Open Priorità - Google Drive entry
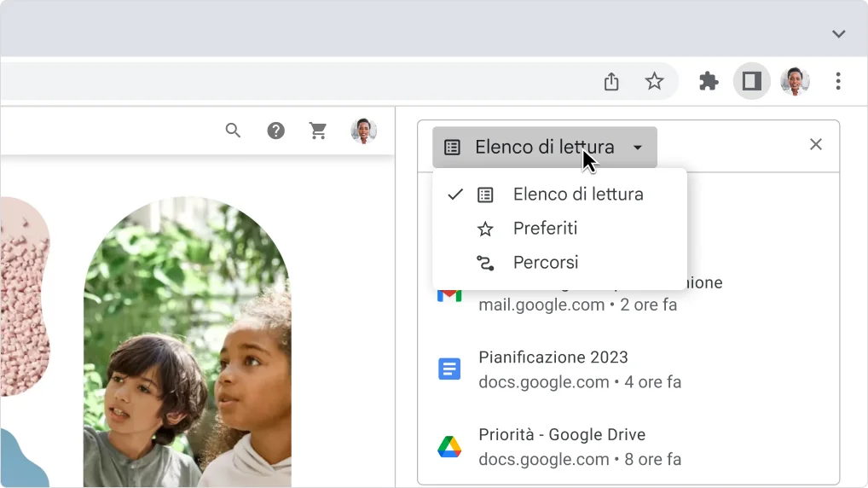Image resolution: width=868 pixels, height=488 pixels. point(561,446)
